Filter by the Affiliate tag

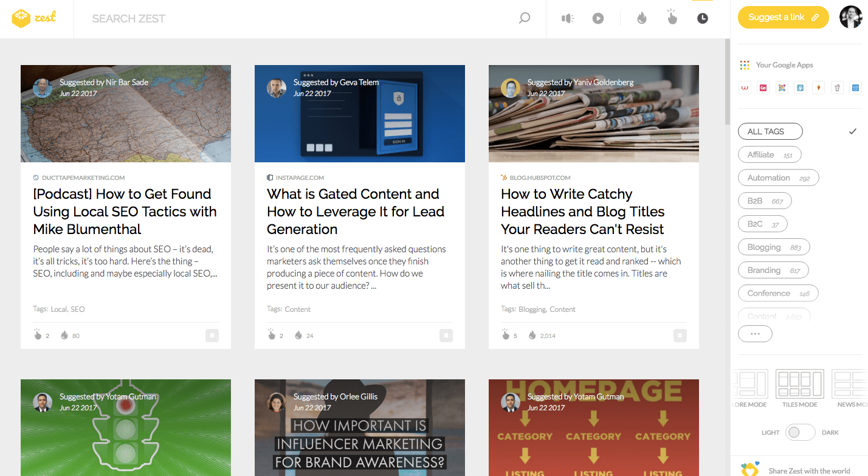pyautogui.click(x=770, y=154)
